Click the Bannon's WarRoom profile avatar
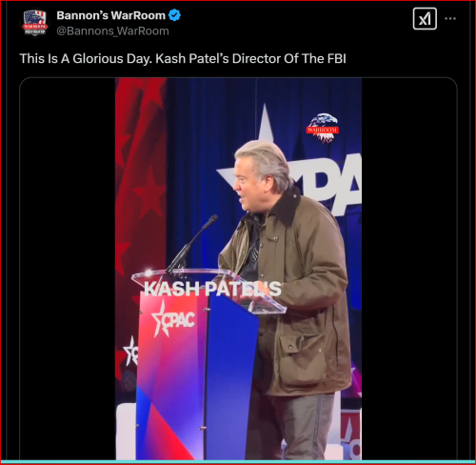The width and height of the screenshot is (476, 465). (x=35, y=23)
